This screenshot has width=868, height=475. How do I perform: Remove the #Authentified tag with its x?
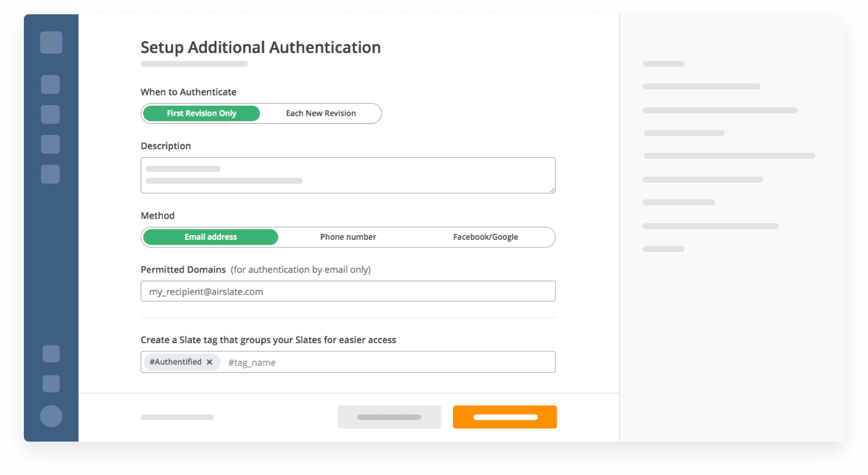point(209,362)
